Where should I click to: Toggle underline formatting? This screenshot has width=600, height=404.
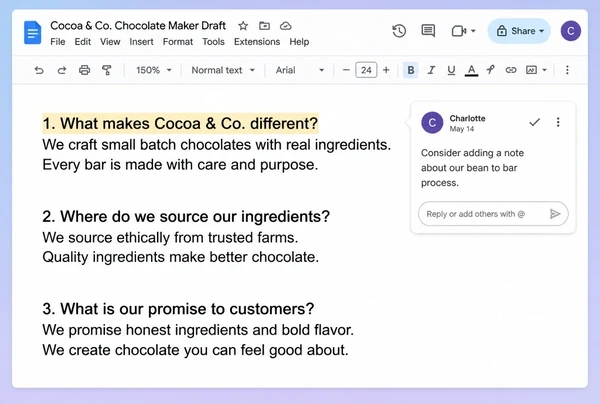point(451,70)
